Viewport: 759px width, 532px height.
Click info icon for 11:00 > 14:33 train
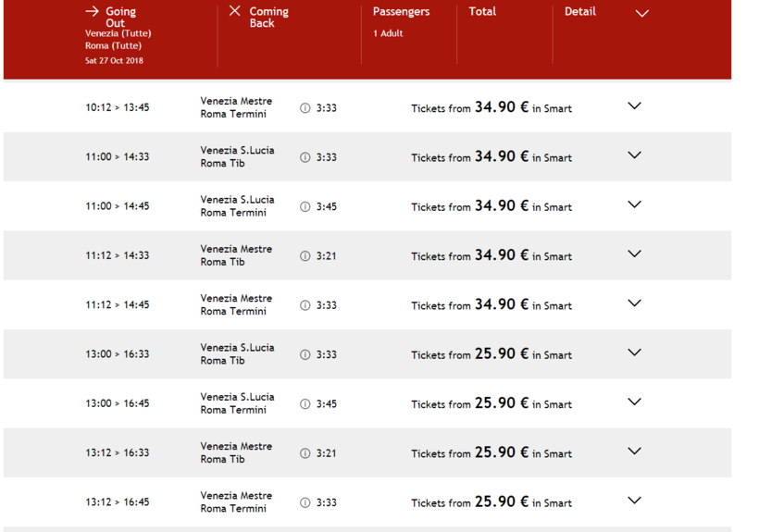[305, 157]
